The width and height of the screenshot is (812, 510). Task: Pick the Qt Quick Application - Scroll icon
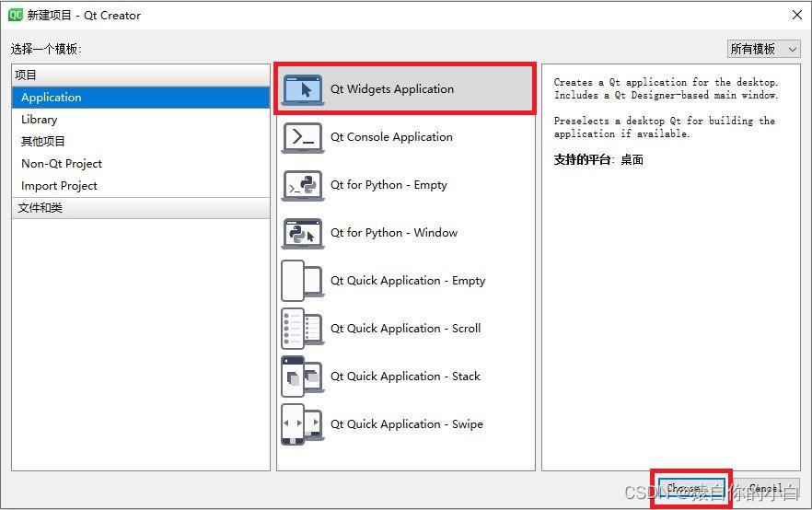pos(302,329)
